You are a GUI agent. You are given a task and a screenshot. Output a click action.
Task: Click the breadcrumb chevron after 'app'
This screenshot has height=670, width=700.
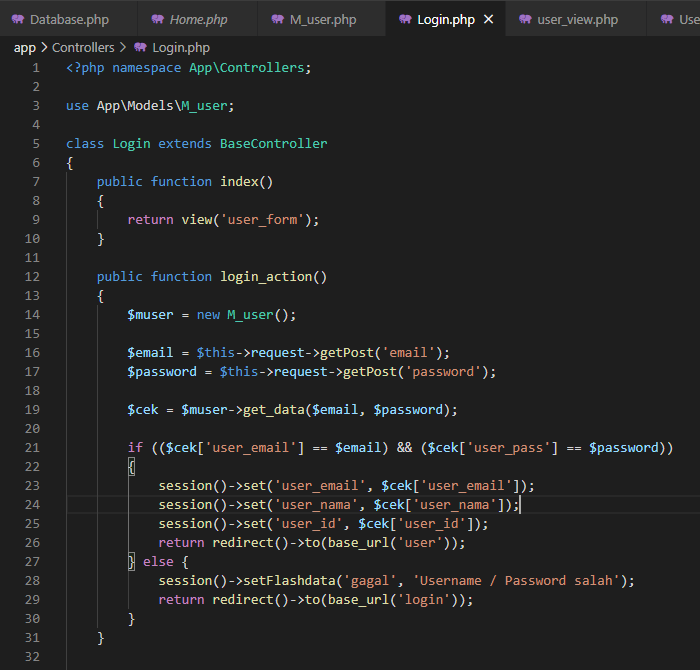coord(44,47)
